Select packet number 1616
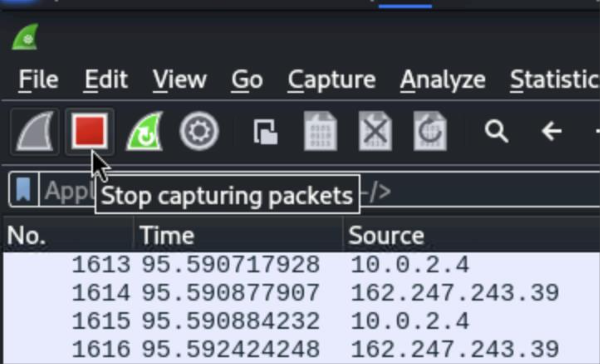 pyautogui.click(x=101, y=349)
